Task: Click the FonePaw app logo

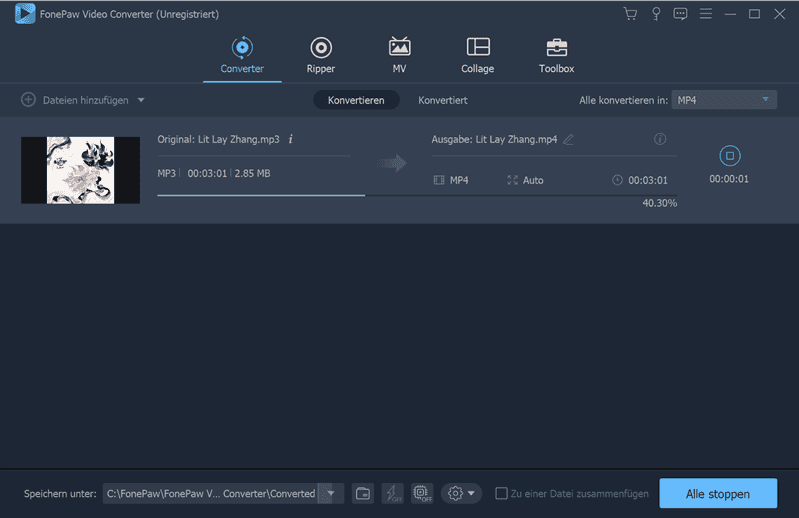Action: click(x=25, y=14)
